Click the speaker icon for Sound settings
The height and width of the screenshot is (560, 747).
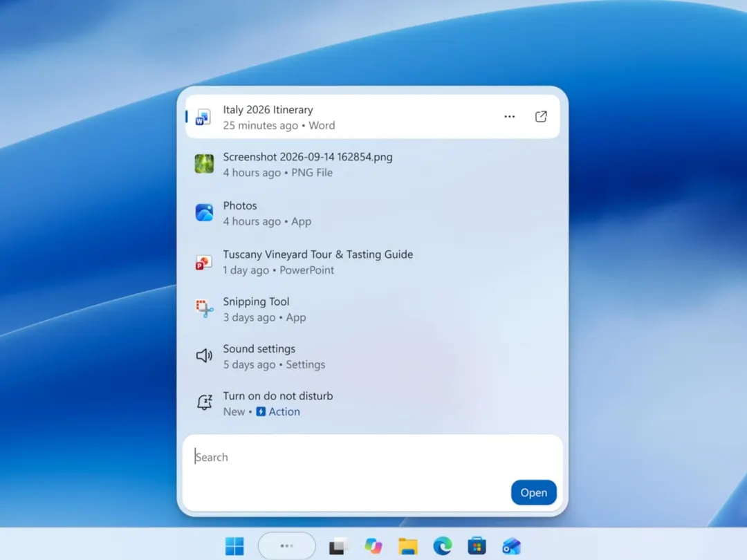[x=204, y=355]
